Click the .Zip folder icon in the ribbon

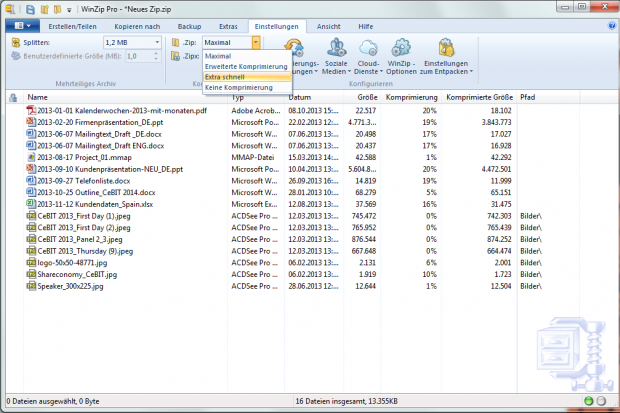pyautogui.click(x=175, y=42)
